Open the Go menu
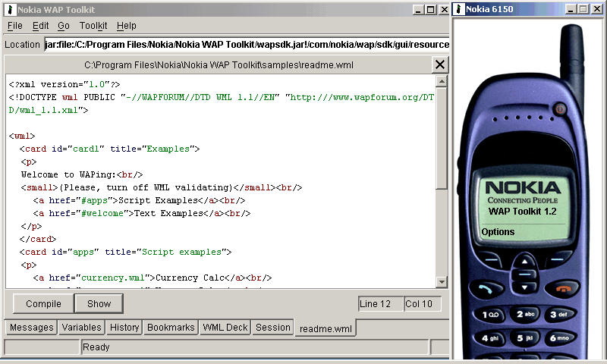 click(64, 26)
